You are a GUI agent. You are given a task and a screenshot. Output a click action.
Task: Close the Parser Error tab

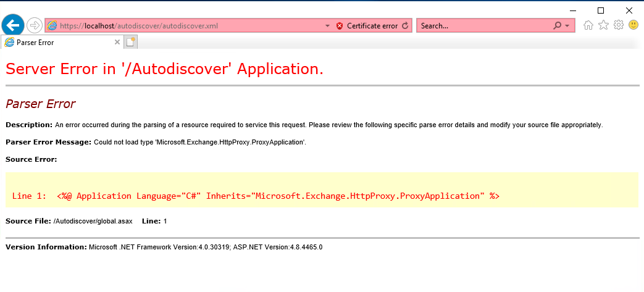pos(117,42)
